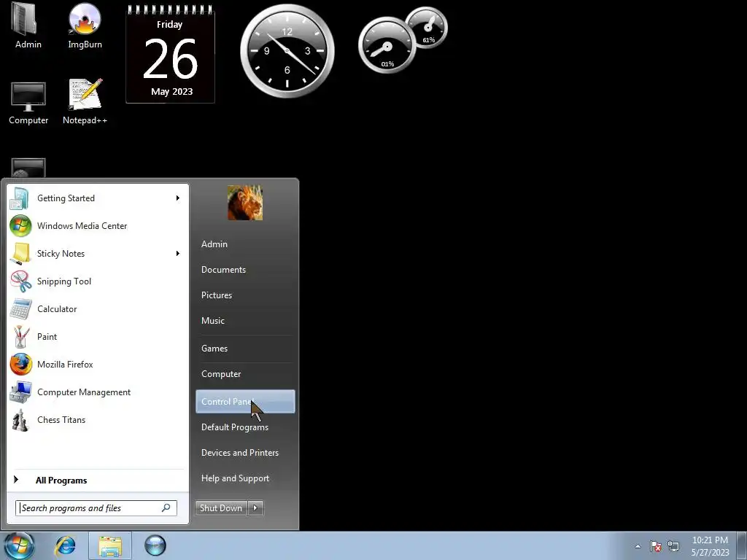This screenshot has height=560, width=747.
Task: Open the Calculator icon
Action: pyautogui.click(x=20, y=308)
